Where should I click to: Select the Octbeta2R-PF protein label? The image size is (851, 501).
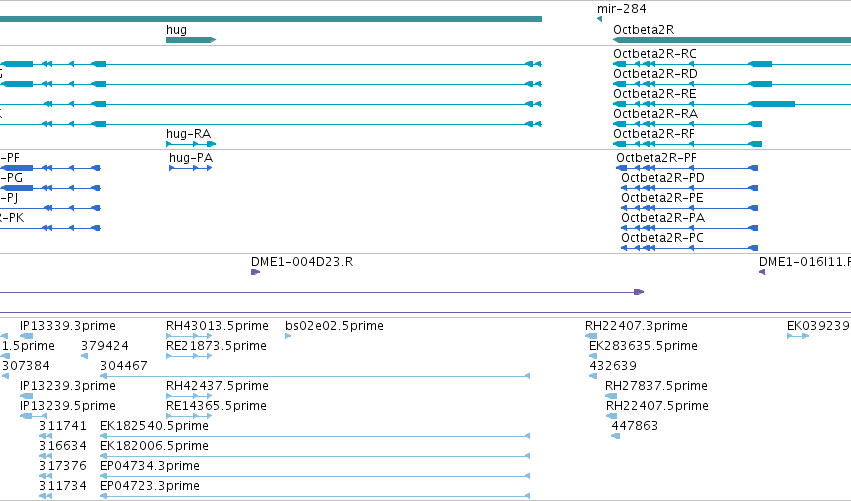[x=656, y=158]
